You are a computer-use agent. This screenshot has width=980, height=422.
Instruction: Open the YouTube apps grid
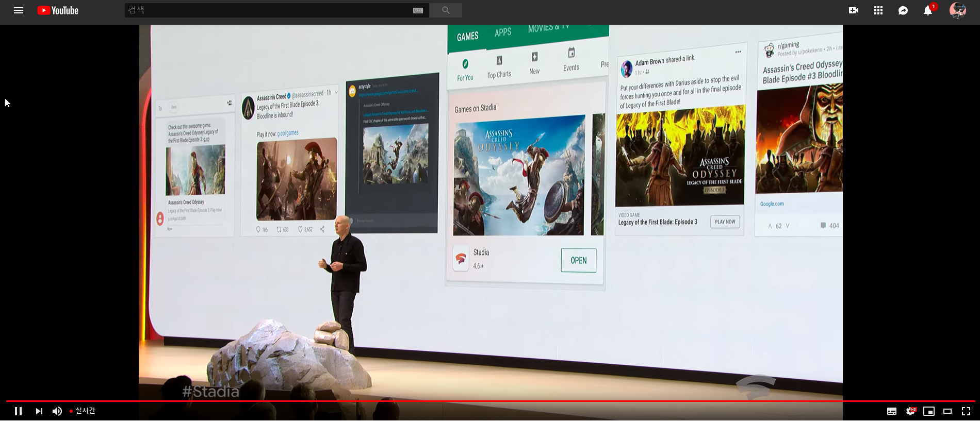coord(878,10)
